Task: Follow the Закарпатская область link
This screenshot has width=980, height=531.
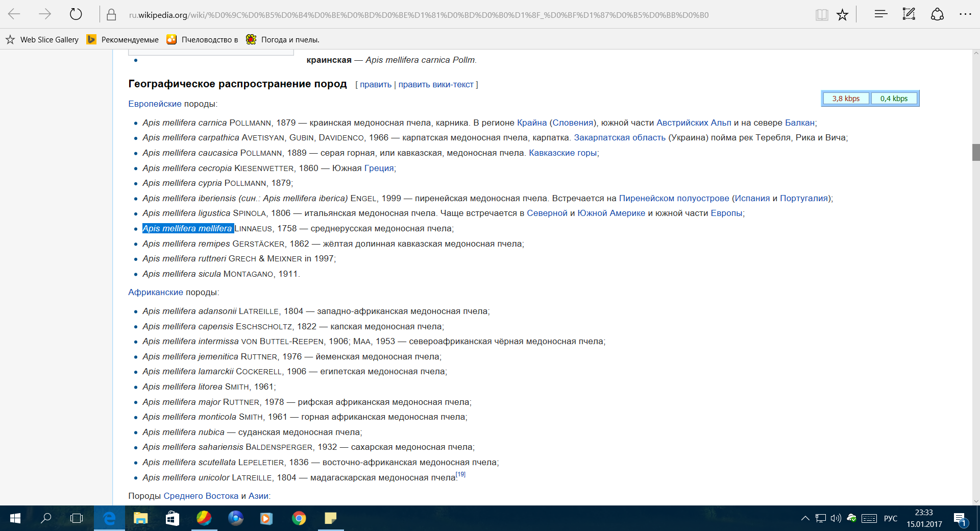Action: [619, 138]
